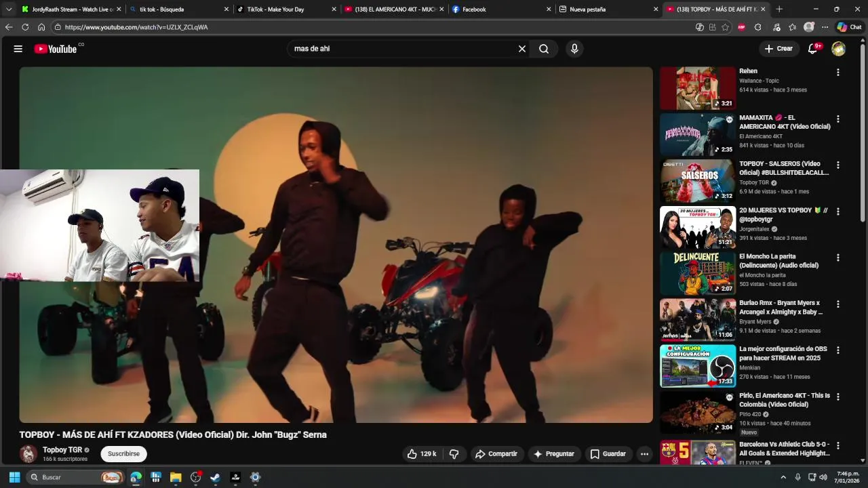The image size is (868, 488).
Task: Open the Topboy TGR channel avatar
Action: (x=28, y=454)
